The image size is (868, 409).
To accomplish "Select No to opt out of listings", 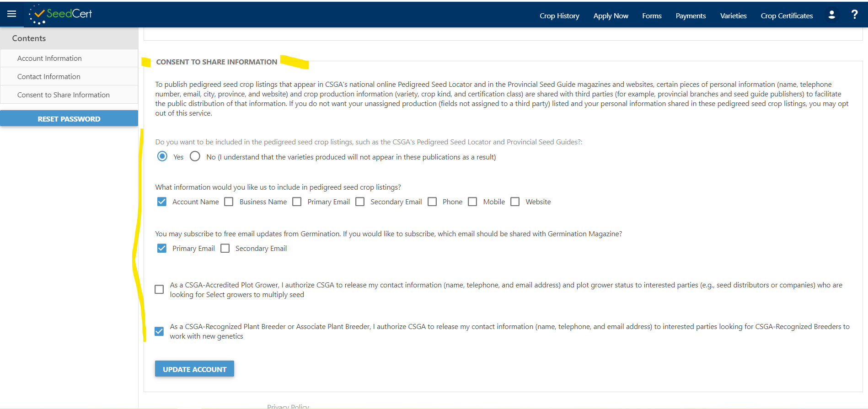I will (x=195, y=156).
